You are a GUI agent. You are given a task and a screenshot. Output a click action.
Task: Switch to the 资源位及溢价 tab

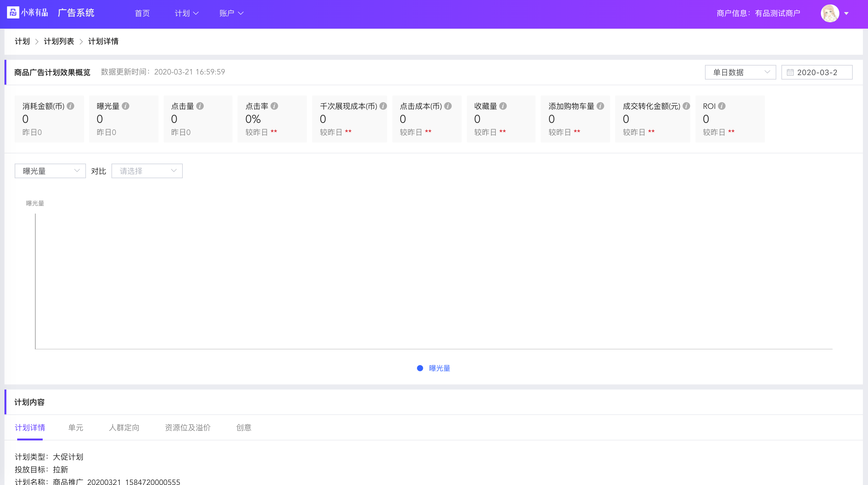188,427
